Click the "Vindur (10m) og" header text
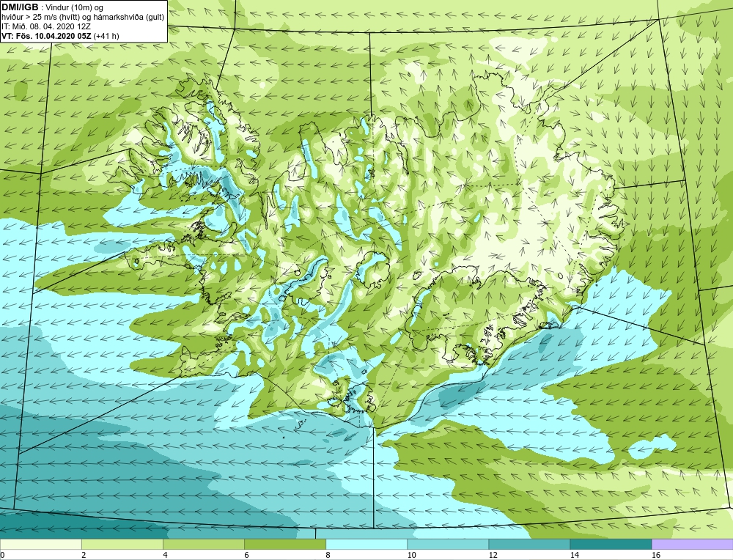733x560 pixels. (x=74, y=7)
